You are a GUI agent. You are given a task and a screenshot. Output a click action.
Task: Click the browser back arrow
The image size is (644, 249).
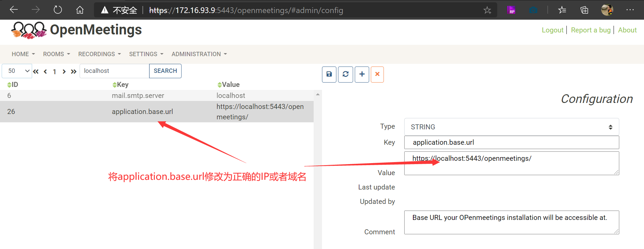[14, 10]
